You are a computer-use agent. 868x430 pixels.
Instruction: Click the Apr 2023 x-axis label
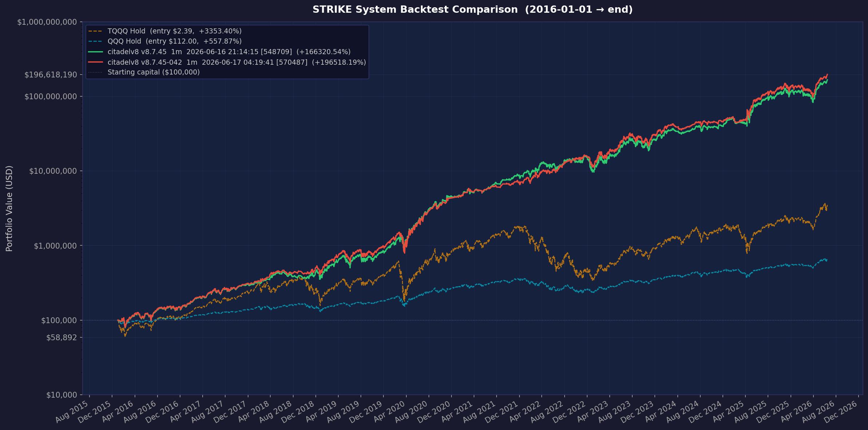tap(592, 411)
